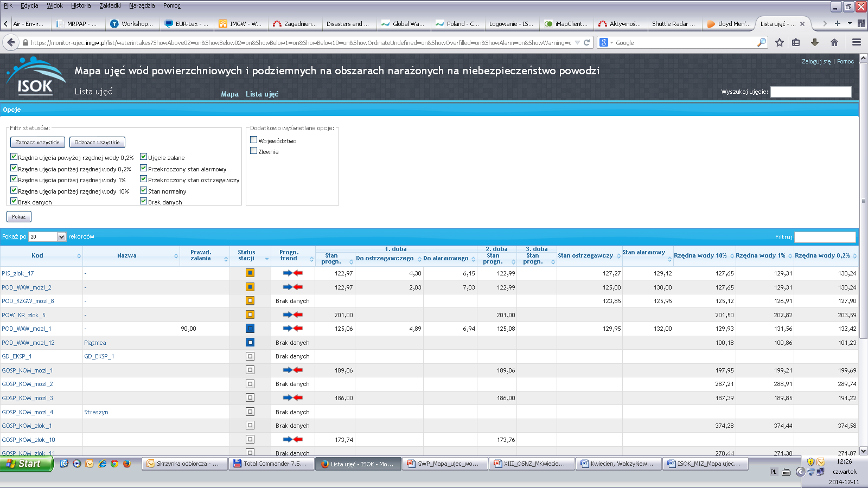This screenshot has height=488, width=868.
Task: Open the downloads arrow icon
Action: point(815,42)
